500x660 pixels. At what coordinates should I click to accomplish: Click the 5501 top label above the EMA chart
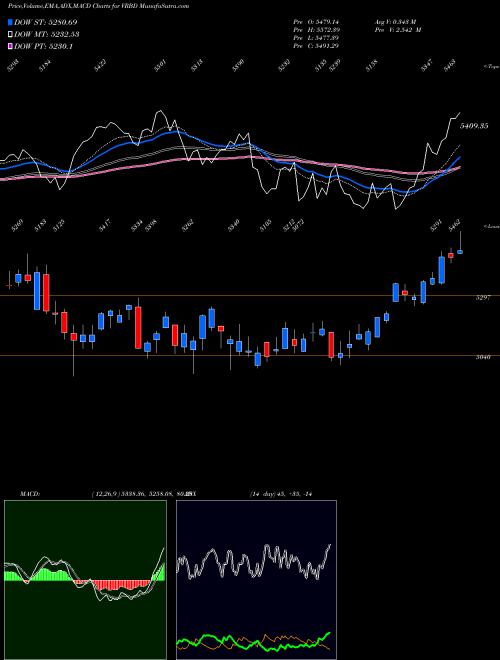[x=160, y=66]
